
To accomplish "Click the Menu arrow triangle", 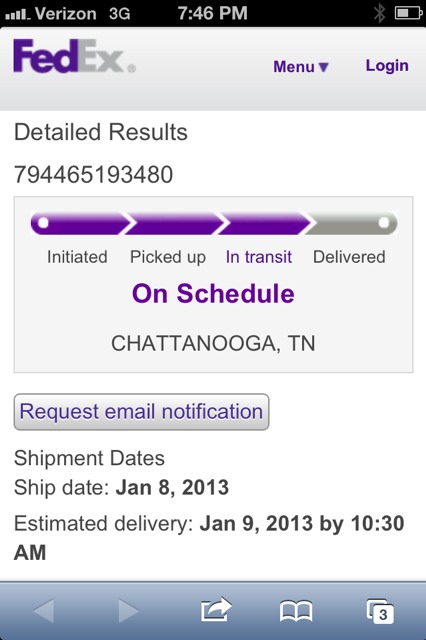I will coord(323,67).
